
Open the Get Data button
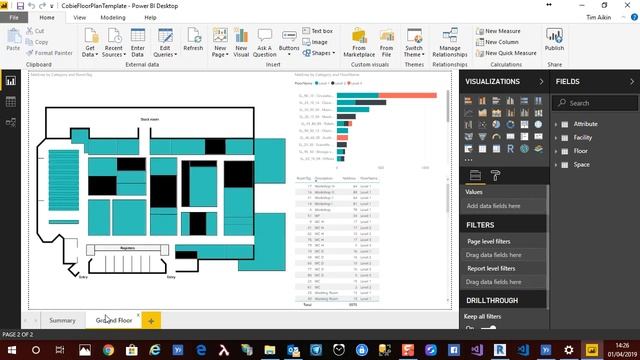point(90,42)
